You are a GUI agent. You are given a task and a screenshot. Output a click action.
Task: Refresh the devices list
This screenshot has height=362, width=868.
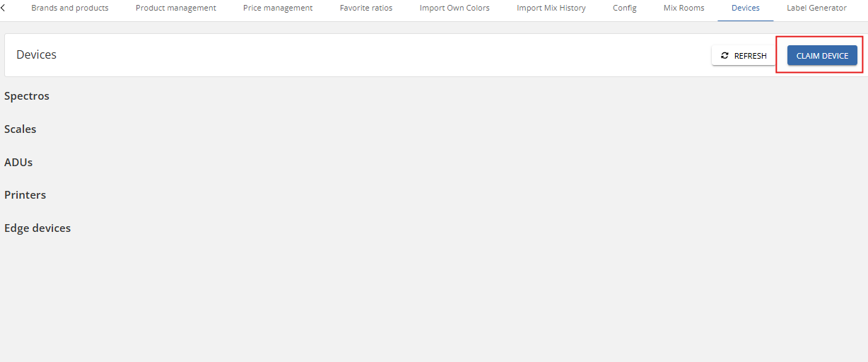pyautogui.click(x=744, y=56)
